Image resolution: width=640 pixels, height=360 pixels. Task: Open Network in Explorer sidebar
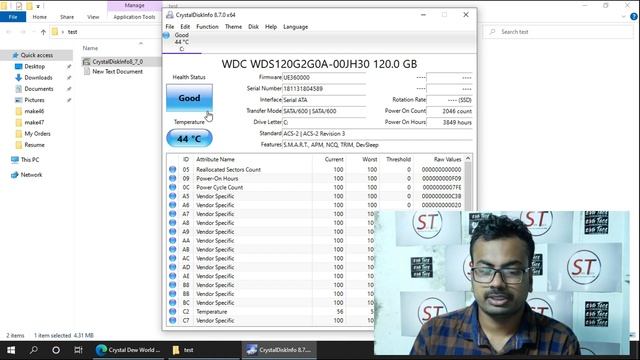pos(31,175)
